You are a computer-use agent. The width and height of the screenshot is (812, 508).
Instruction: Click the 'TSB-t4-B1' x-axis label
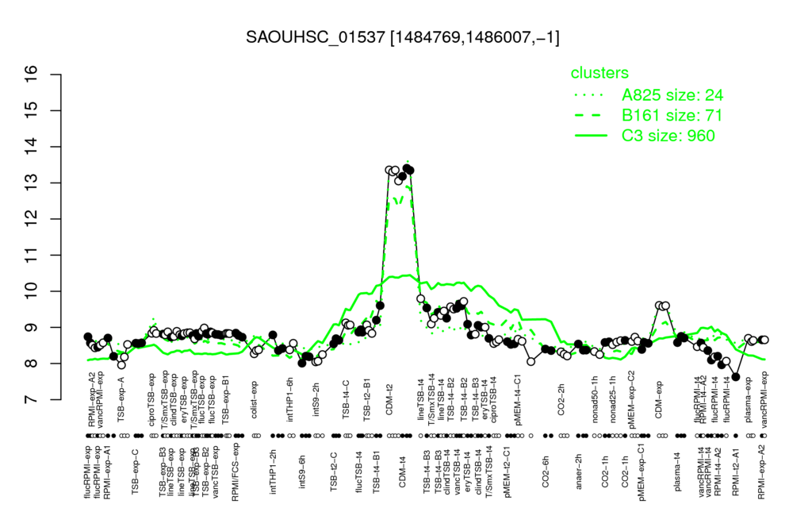[377, 473]
